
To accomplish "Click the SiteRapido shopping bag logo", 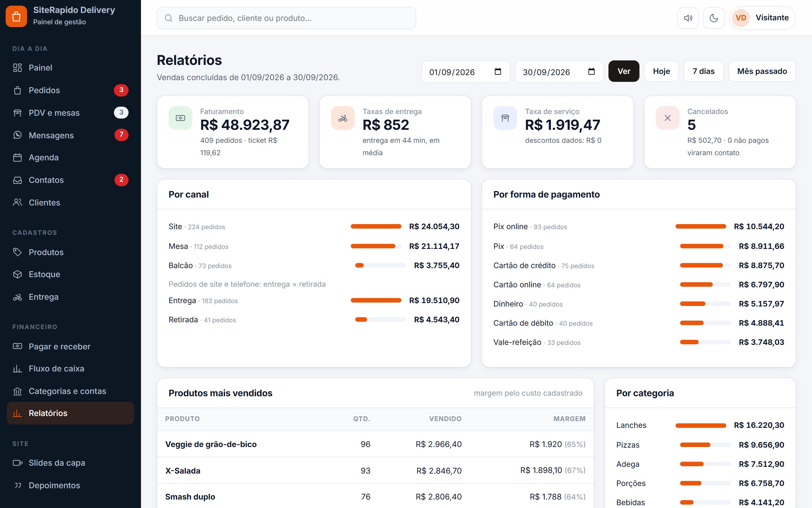I will [16, 16].
